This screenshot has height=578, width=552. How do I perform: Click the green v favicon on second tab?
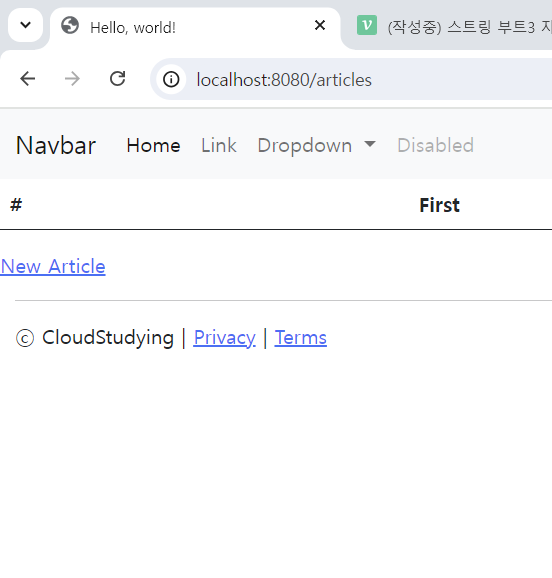click(x=367, y=25)
